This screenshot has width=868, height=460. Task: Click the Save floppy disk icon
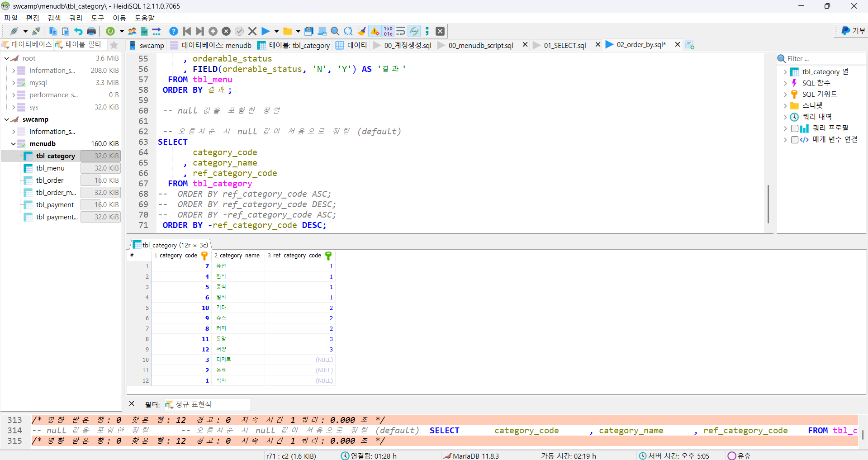(x=309, y=31)
